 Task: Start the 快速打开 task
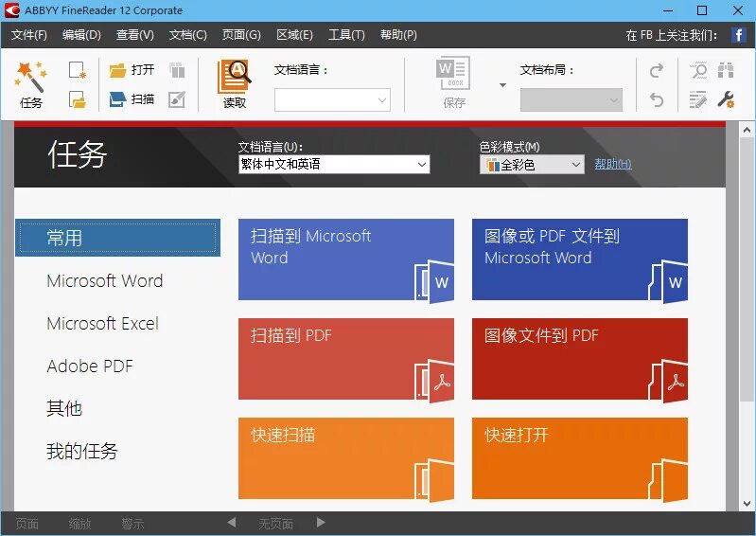[x=579, y=458]
